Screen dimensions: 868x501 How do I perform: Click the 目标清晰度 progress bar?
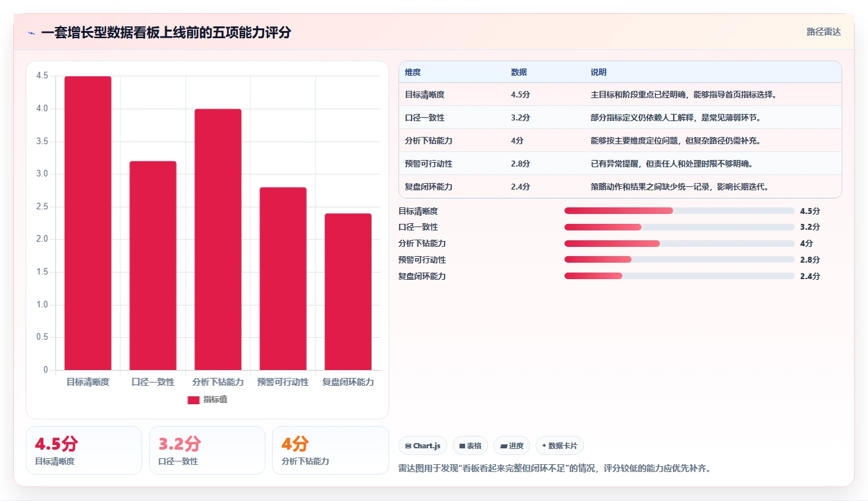point(679,211)
